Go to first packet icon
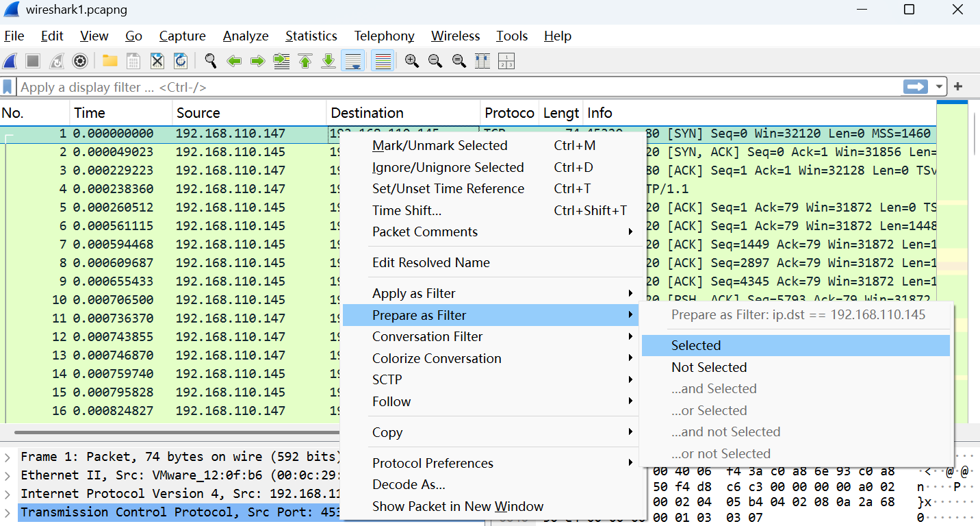 click(x=305, y=62)
